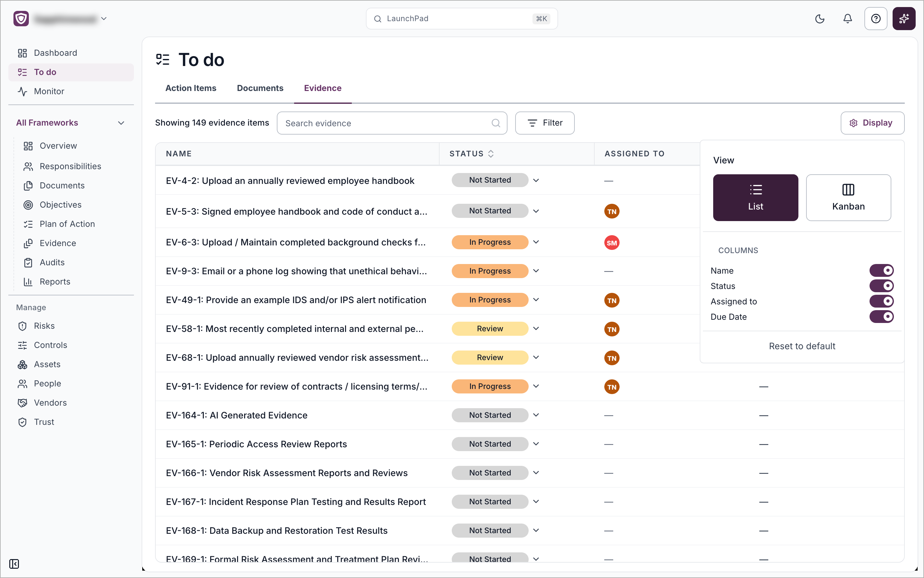Open EV-165-1 Periodic Access Review Reports
924x578 pixels.
click(x=256, y=444)
